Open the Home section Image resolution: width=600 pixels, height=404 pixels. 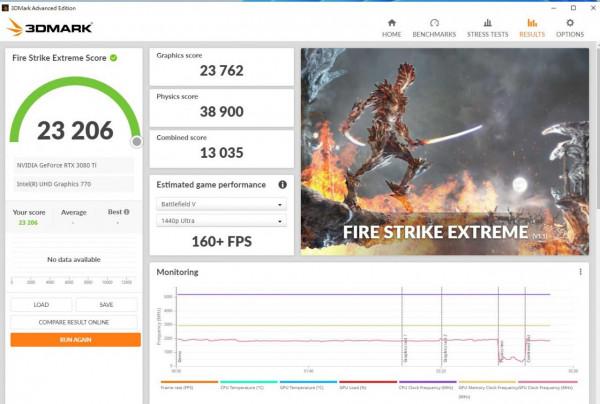[391, 28]
